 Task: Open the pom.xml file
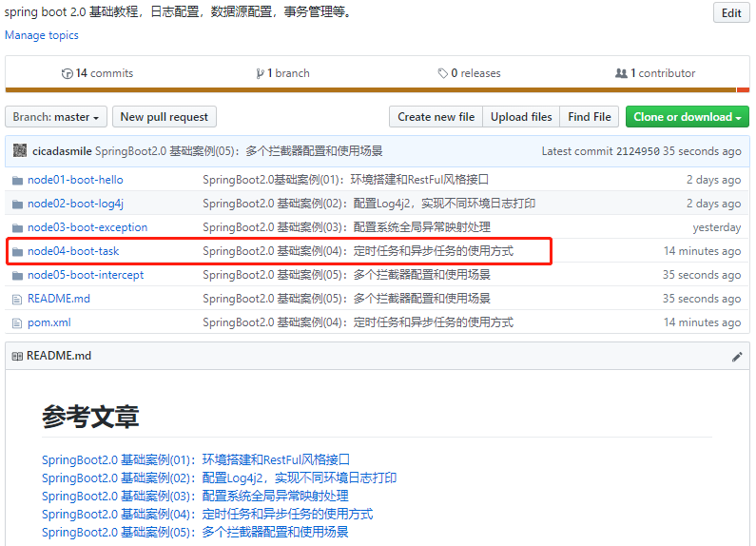coord(49,322)
